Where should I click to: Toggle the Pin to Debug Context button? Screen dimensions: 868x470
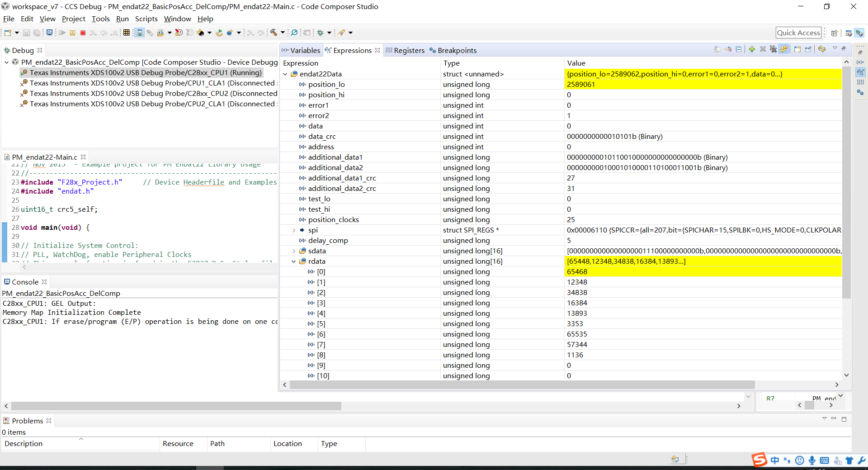(808, 49)
